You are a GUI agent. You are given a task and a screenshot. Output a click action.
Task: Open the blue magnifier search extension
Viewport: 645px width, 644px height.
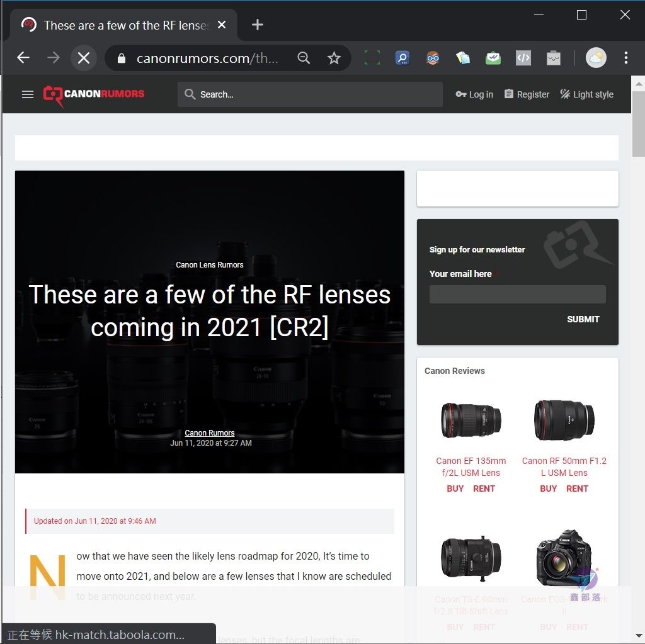(402, 58)
